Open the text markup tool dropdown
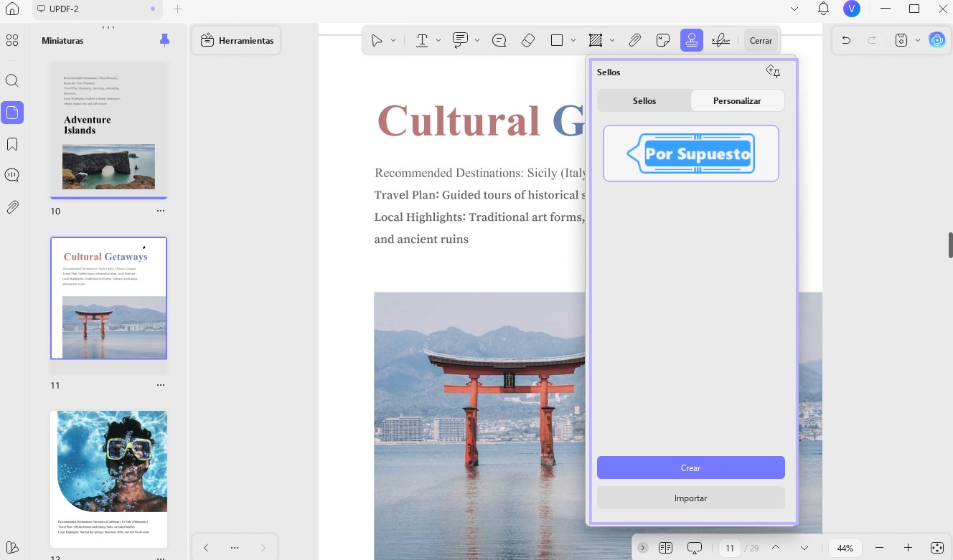The width and height of the screenshot is (953, 560). 438,41
